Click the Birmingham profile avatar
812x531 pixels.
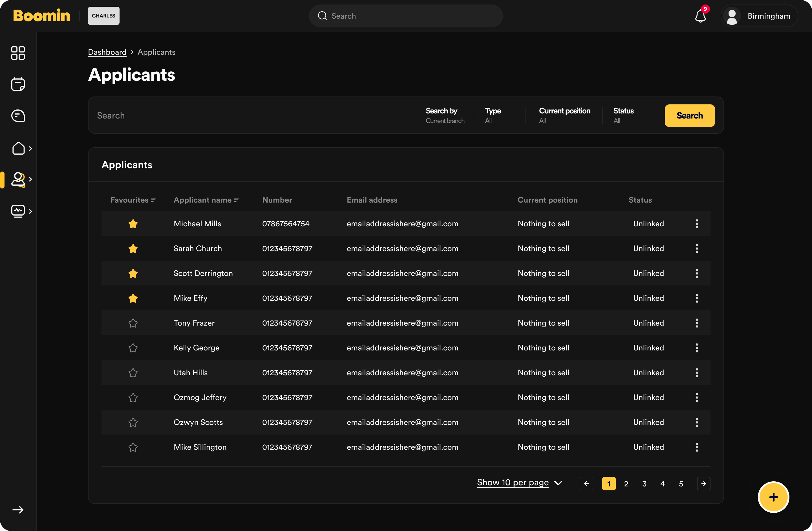(x=732, y=16)
